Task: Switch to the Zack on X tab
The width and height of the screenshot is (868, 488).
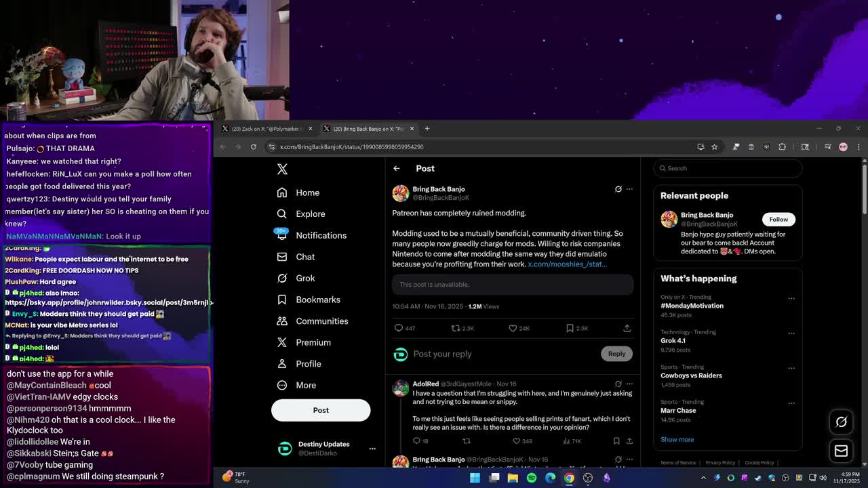Action: click(x=264, y=129)
